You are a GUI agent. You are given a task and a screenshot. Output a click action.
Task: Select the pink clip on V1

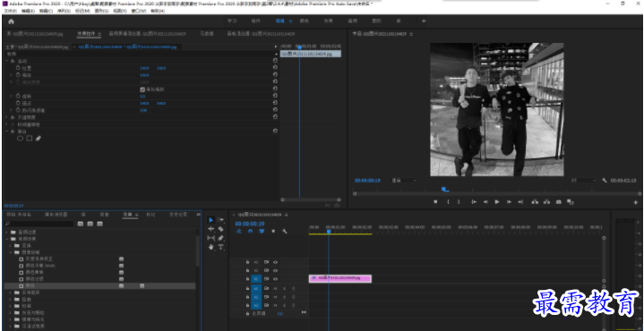pos(340,278)
